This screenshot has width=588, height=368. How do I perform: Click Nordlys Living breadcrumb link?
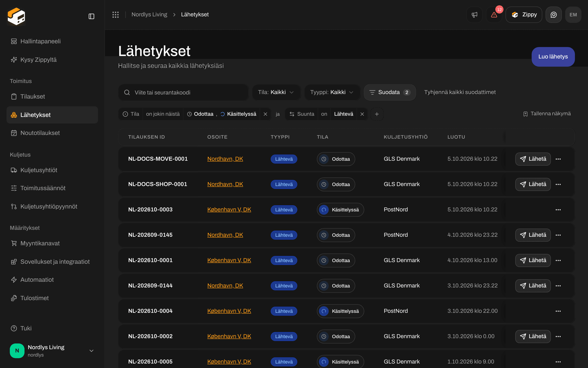click(149, 15)
